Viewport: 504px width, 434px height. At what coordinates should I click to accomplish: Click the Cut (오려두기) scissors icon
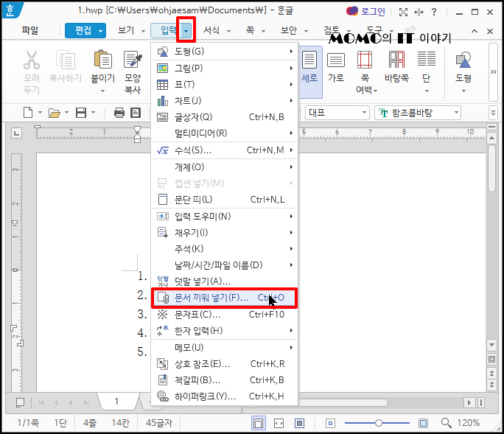click(32, 60)
